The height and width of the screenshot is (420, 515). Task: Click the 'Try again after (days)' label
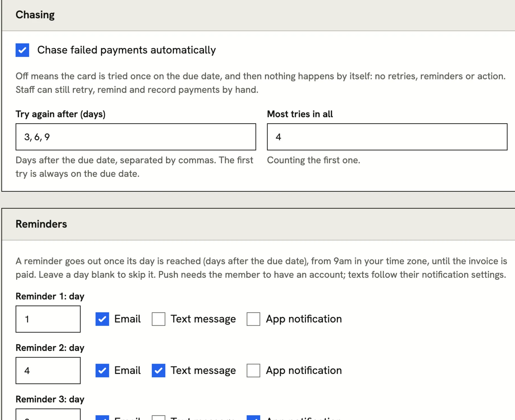pyautogui.click(x=60, y=114)
